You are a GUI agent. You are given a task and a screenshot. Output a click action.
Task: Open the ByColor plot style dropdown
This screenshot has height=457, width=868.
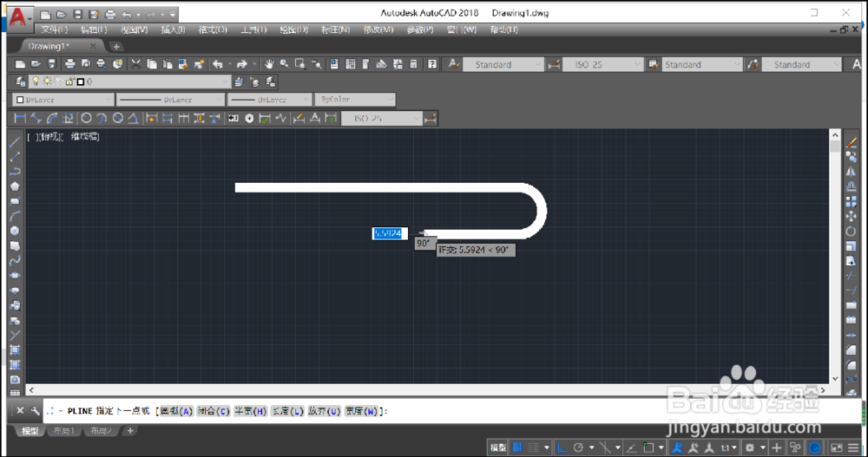[355, 100]
